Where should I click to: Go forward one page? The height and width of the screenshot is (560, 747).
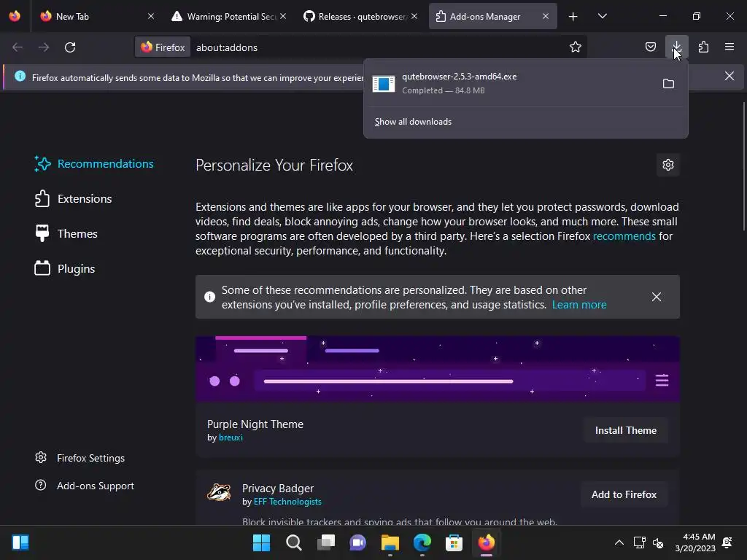[x=44, y=47]
